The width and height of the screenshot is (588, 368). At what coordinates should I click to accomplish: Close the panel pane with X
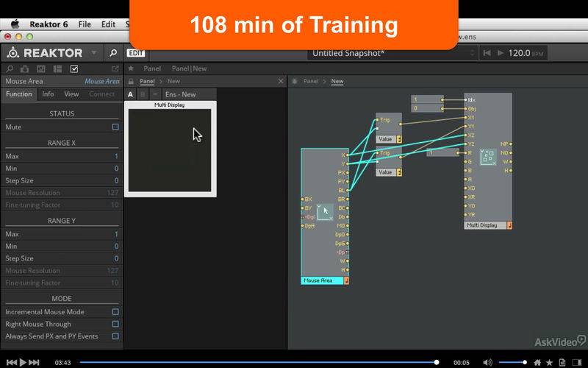(x=281, y=81)
